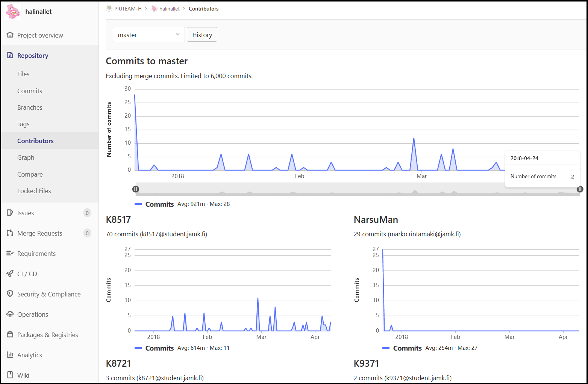Collapse the Repository sidebar section
The image size is (588, 384).
[33, 56]
